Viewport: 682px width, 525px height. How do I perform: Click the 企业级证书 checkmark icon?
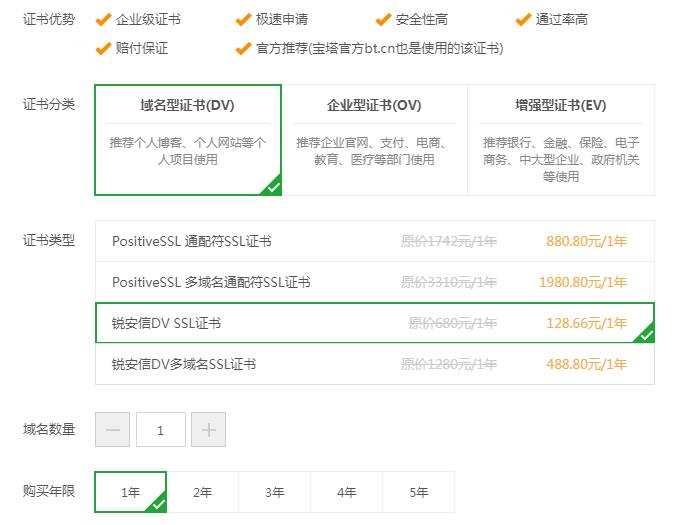click(x=103, y=20)
